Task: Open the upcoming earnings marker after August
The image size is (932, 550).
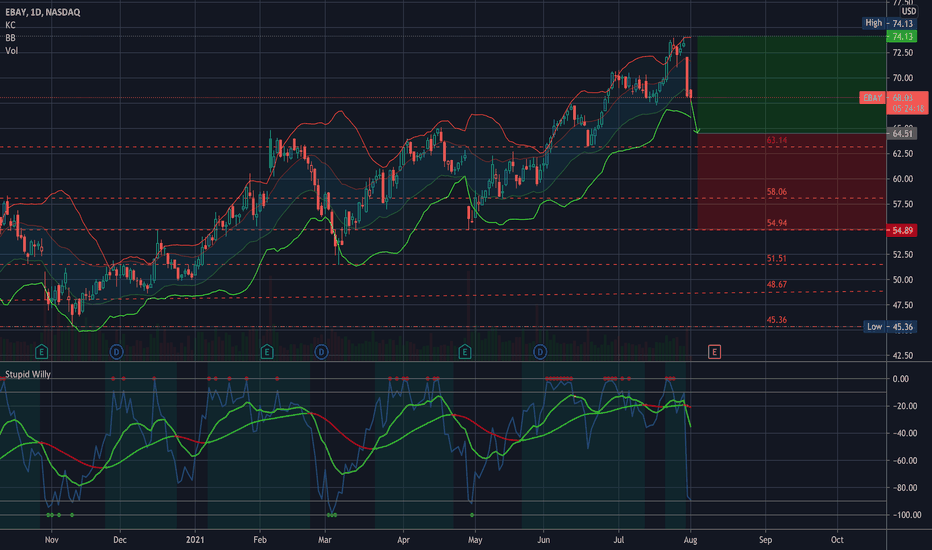Action: coord(714,352)
